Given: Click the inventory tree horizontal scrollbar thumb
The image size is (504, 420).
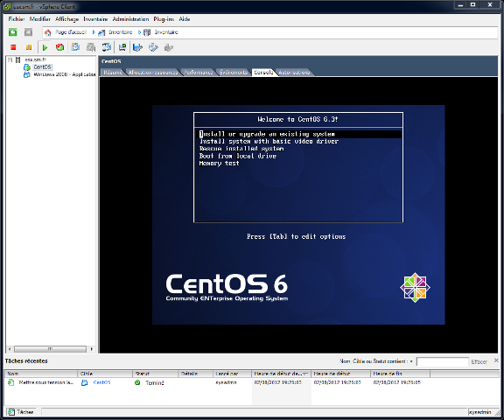Looking at the screenshot, I should 50,349.
